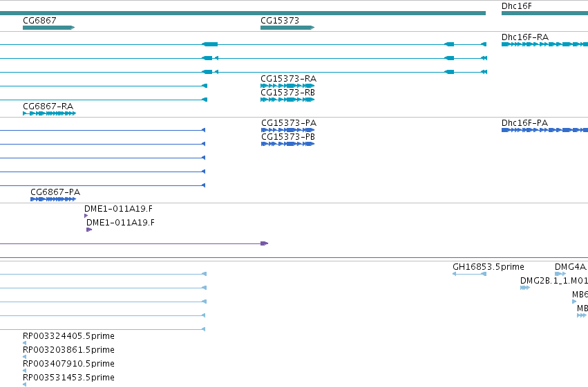
Task: Click the CG6867-PA protein label
Action: pyautogui.click(x=55, y=192)
